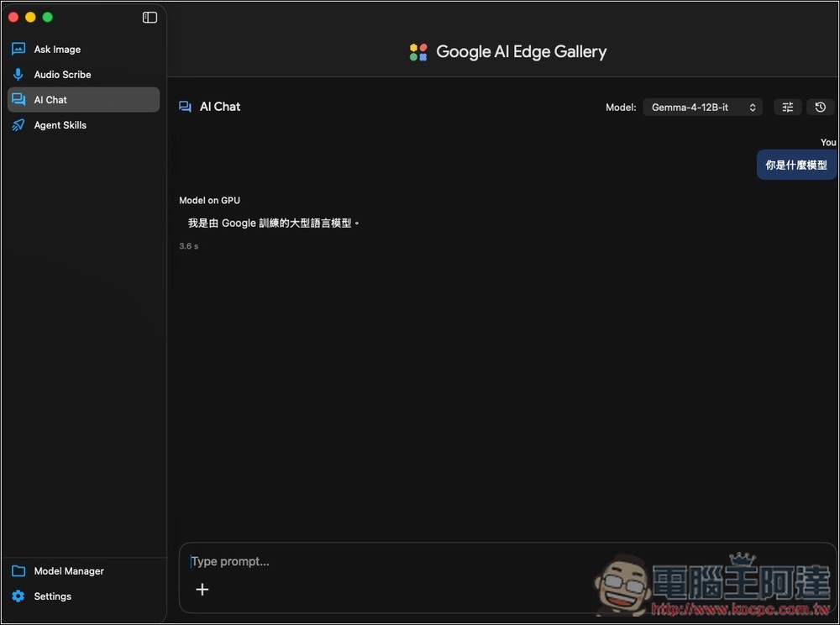The width and height of the screenshot is (840, 625).
Task: Open the Ask Image section
Action: point(83,50)
